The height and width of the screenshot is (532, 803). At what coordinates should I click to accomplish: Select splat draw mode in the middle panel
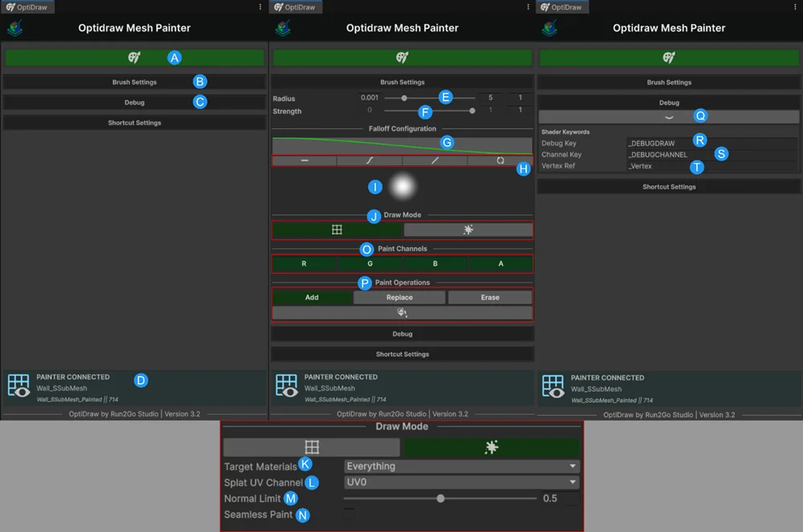tap(468, 230)
